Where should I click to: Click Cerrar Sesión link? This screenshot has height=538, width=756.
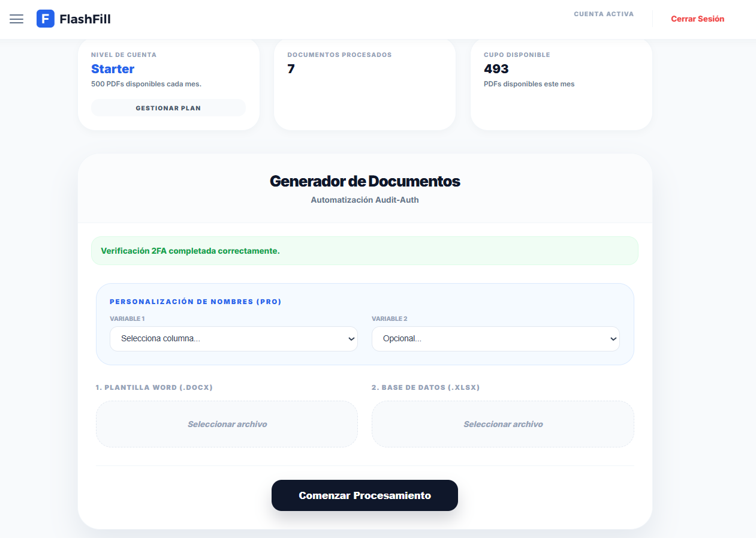(697, 19)
